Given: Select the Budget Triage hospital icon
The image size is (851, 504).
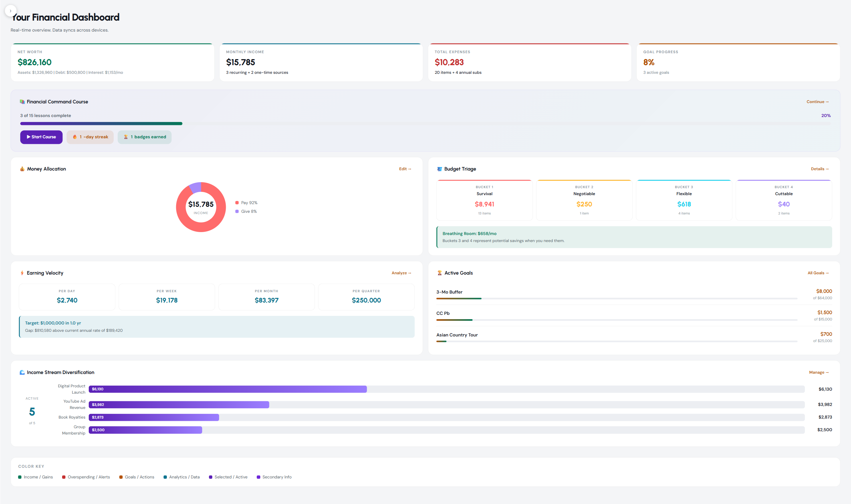Looking at the screenshot, I should point(439,169).
